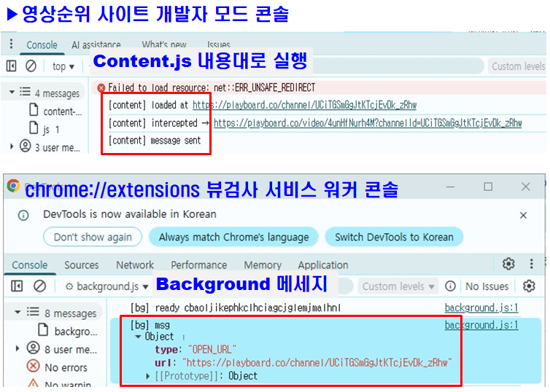Clear console in top panel
This screenshot has width=550, height=392.
click(x=31, y=66)
